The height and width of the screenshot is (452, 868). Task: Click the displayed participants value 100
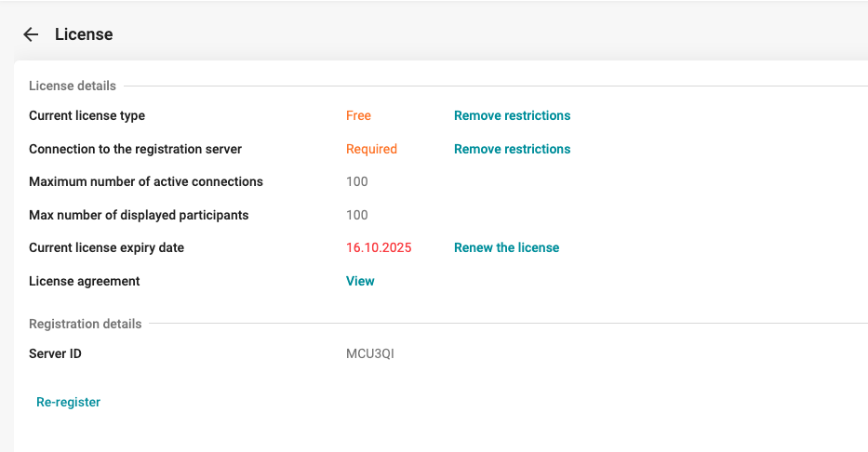[x=357, y=215]
